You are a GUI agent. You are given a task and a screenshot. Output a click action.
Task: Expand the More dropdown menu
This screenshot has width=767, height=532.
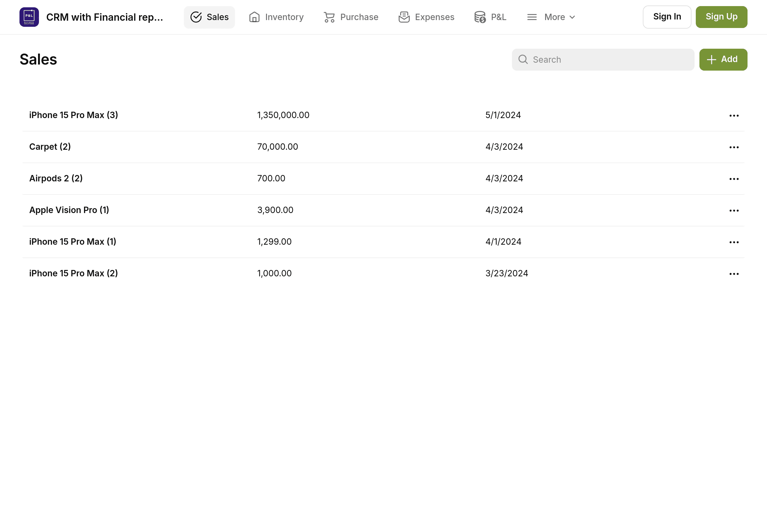tap(550, 17)
